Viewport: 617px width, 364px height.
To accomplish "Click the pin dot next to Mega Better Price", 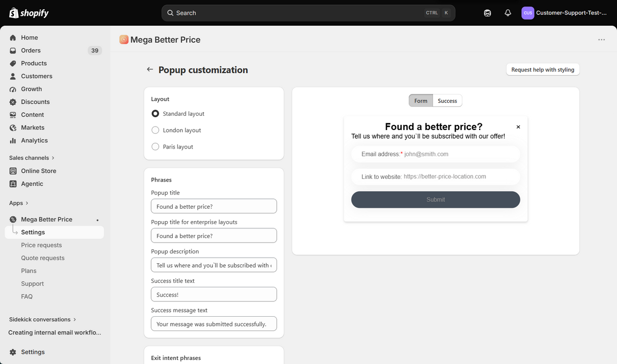I will point(98,220).
